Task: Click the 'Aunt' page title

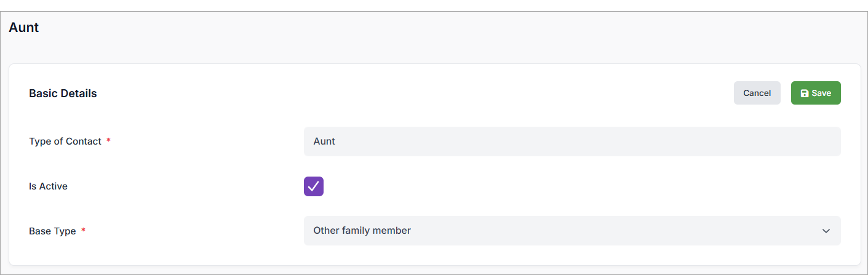Action: click(24, 27)
